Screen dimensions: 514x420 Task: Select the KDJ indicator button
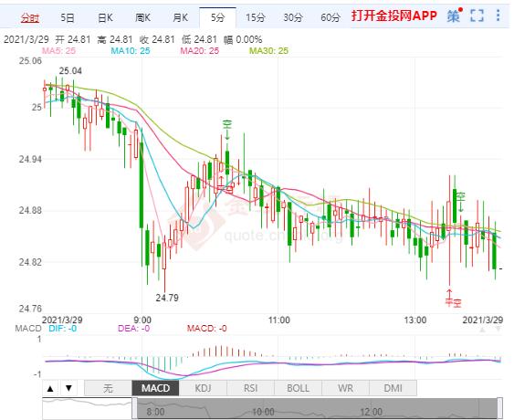coord(203,389)
